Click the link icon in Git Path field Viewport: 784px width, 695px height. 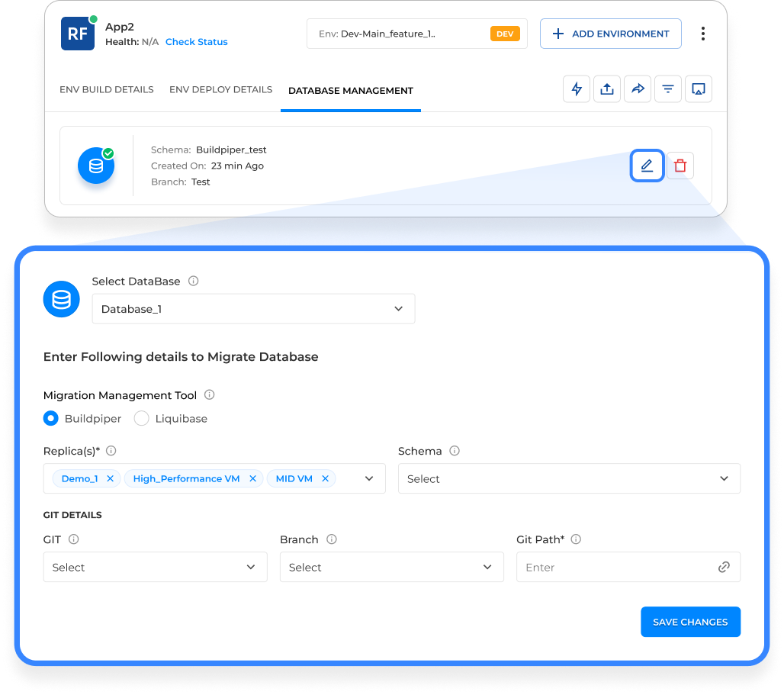coord(724,567)
